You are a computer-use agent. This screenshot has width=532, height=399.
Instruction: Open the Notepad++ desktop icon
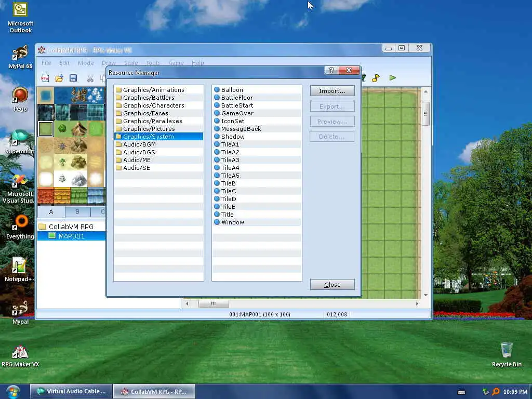click(19, 270)
